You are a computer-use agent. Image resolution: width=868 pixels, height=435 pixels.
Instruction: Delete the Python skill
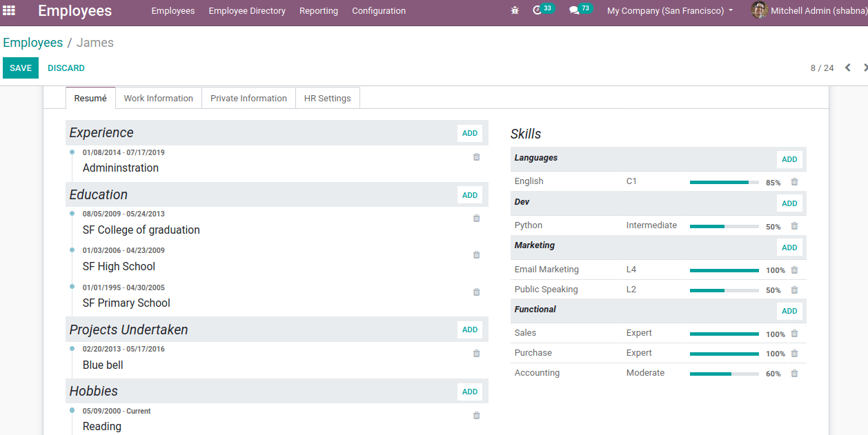click(x=794, y=226)
